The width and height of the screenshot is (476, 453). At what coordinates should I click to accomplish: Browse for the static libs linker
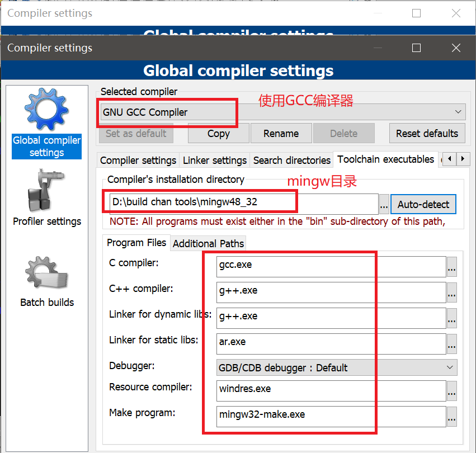(x=451, y=344)
